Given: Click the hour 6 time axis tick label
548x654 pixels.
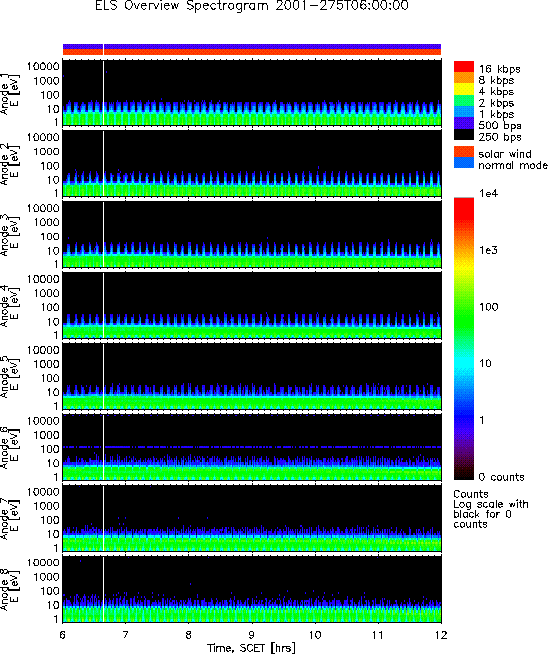Looking at the screenshot, I should [x=63, y=635].
